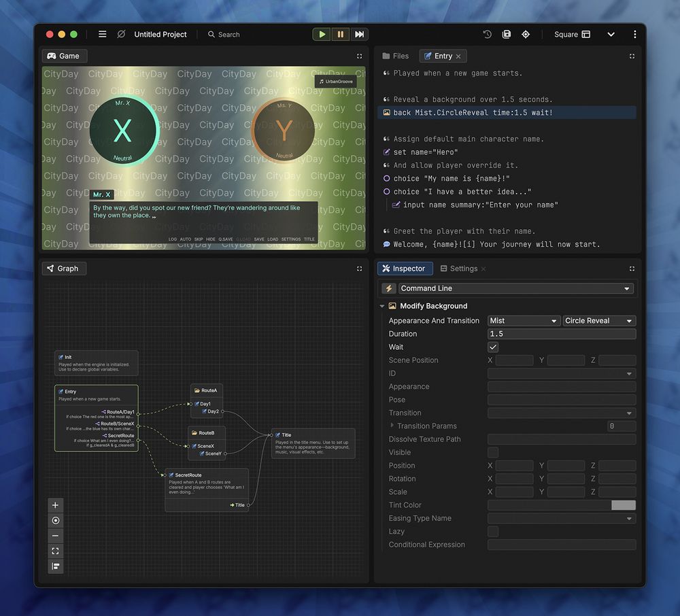The image size is (680, 616).
Task: Click the RouteB folder icon in the graph
Action: [x=194, y=433]
